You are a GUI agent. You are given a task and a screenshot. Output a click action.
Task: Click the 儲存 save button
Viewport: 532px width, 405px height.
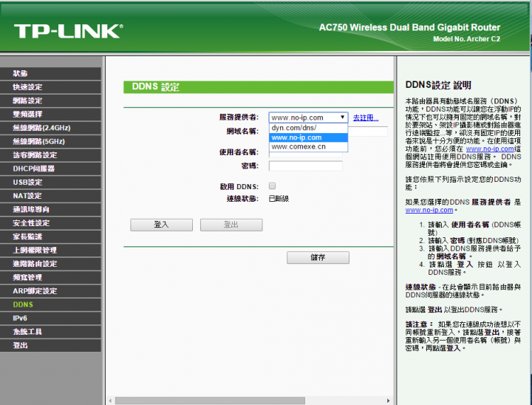tap(318, 257)
